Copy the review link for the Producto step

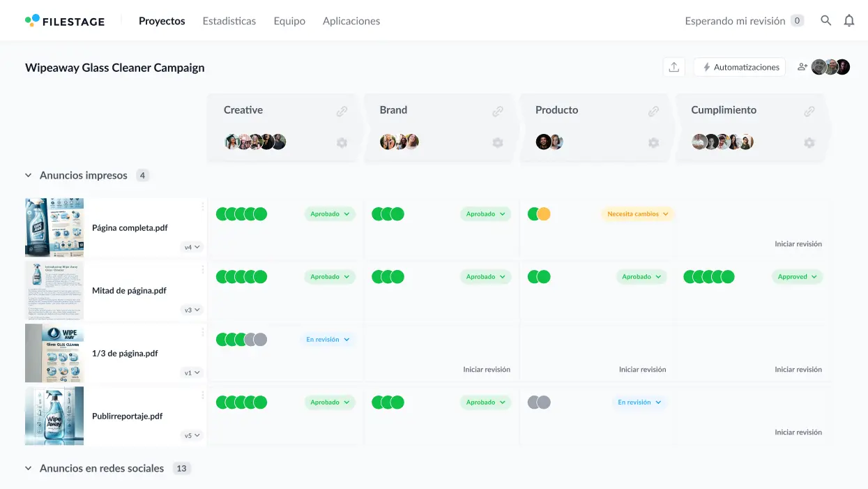tap(653, 110)
